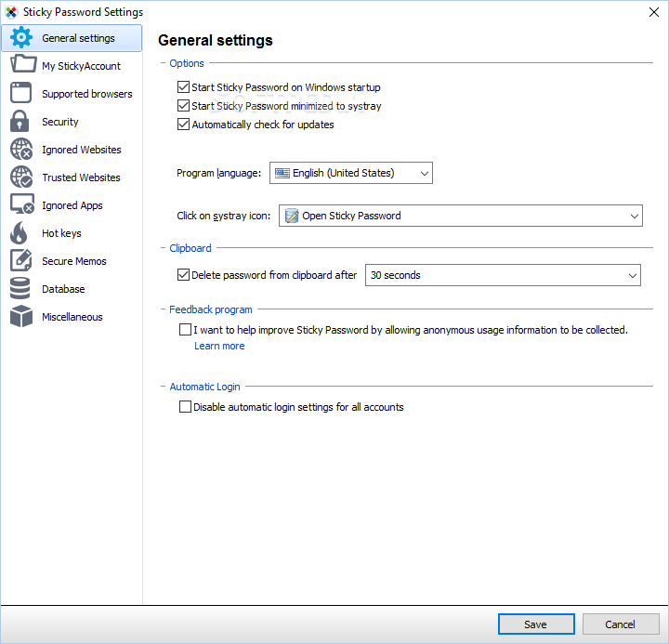Check Disable automatic login settings for all accounts
The height and width of the screenshot is (644, 669).
[x=185, y=407]
